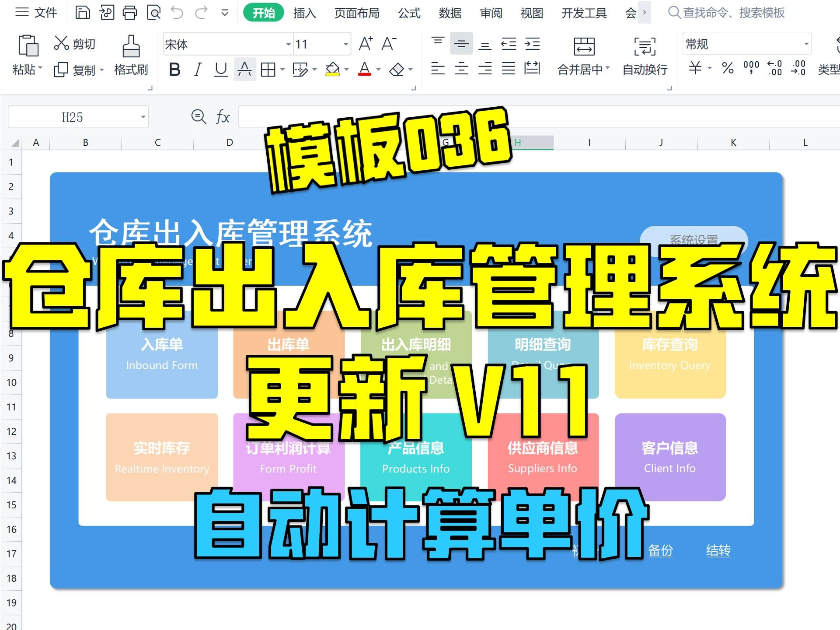The width and height of the screenshot is (840, 630).
Task: Apply thousands separator 000
Action: 751,68
